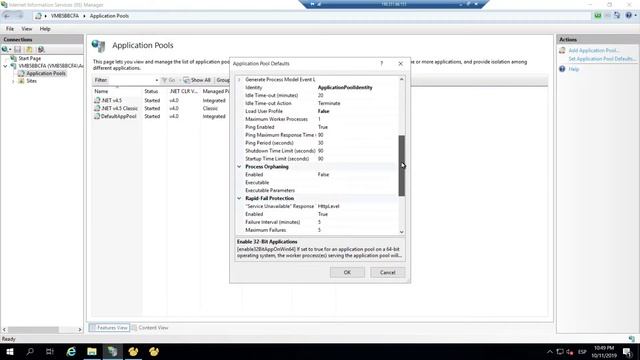Click the Name column header
The width and height of the screenshot is (640, 360).
point(117,91)
